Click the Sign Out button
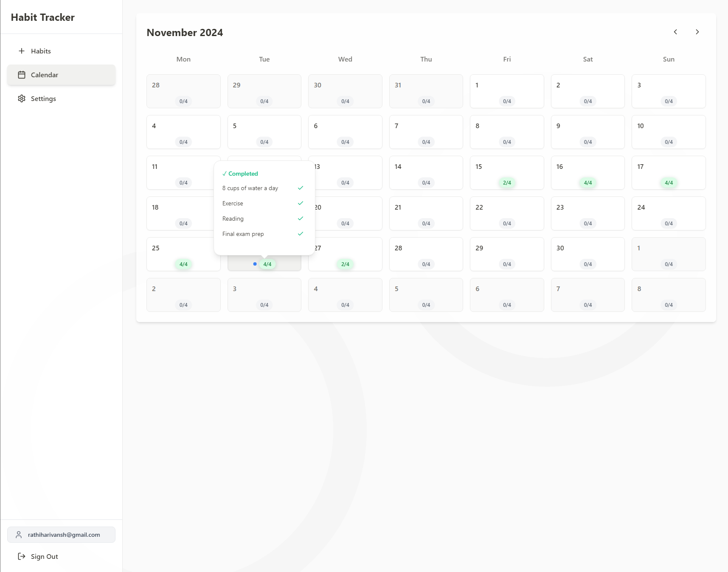The image size is (728, 572). (44, 556)
